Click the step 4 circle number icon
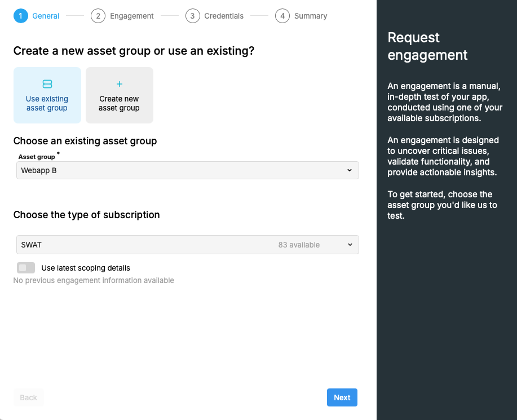 point(282,16)
